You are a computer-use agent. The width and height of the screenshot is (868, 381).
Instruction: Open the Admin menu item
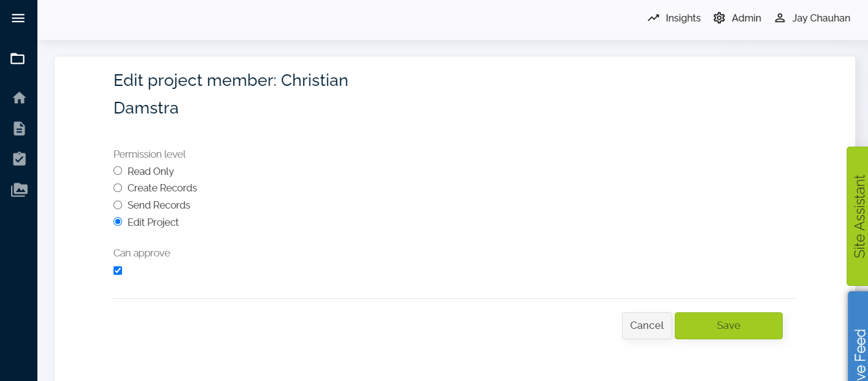(x=746, y=18)
